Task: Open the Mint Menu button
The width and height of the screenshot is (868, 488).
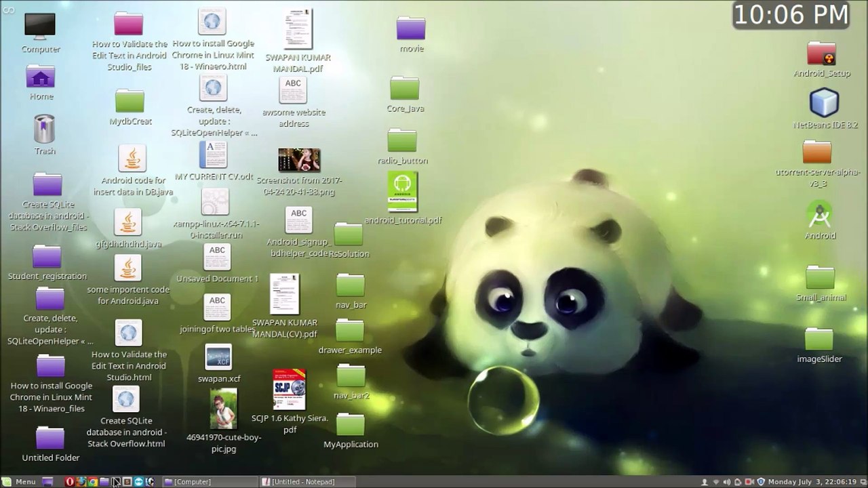Action: 19,482
